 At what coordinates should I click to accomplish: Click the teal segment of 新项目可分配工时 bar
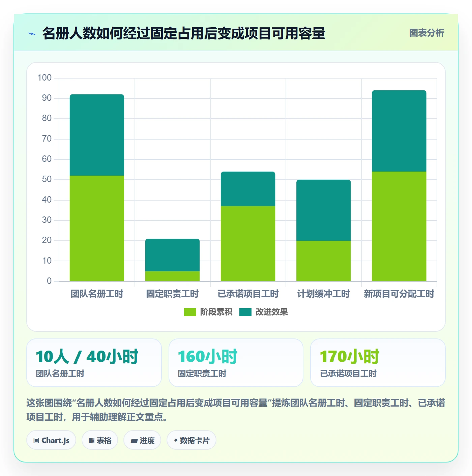(399, 131)
